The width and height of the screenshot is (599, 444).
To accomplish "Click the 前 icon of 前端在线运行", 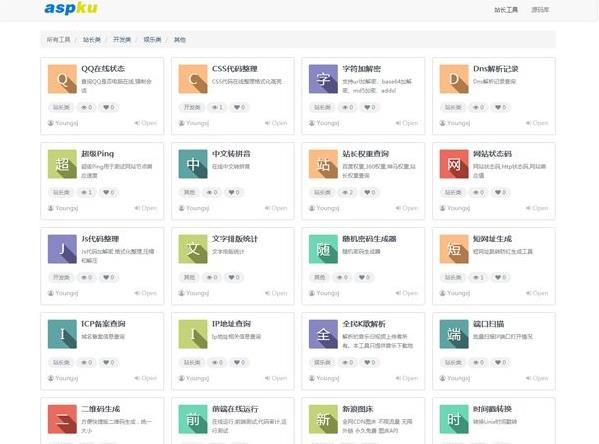I will (193, 419).
